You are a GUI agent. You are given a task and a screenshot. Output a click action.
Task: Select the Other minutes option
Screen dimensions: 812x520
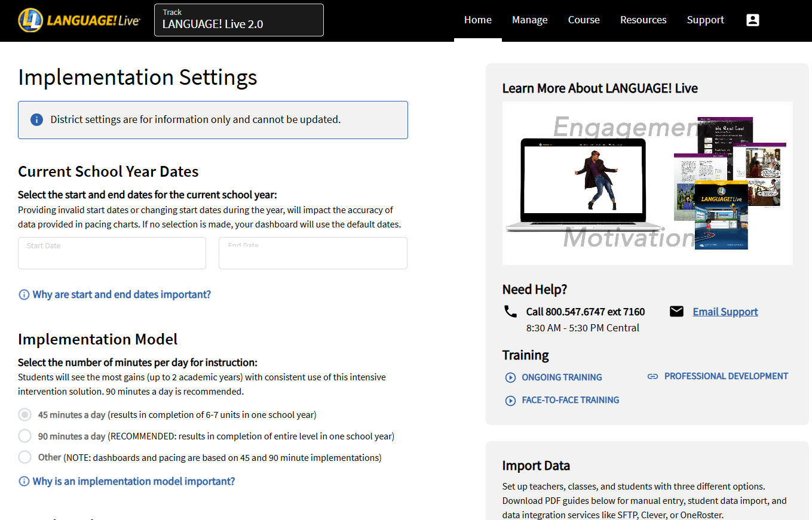pos(24,457)
